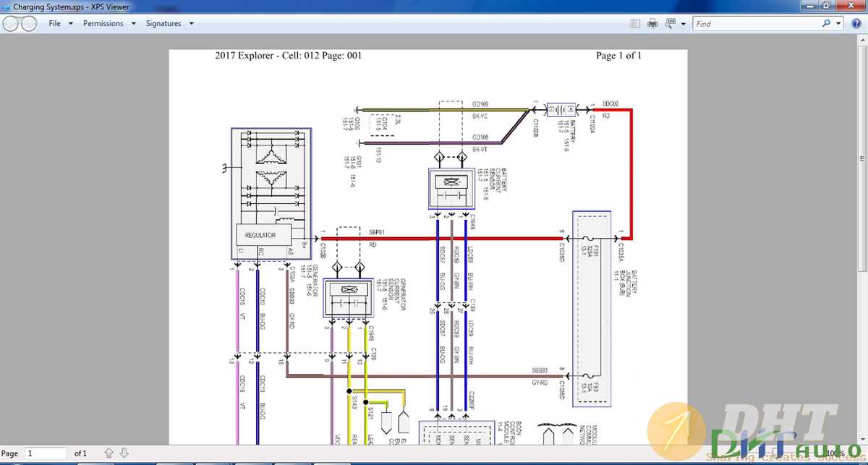Go to previous page with up arrow
The width and height of the screenshot is (868, 465).
[109, 453]
